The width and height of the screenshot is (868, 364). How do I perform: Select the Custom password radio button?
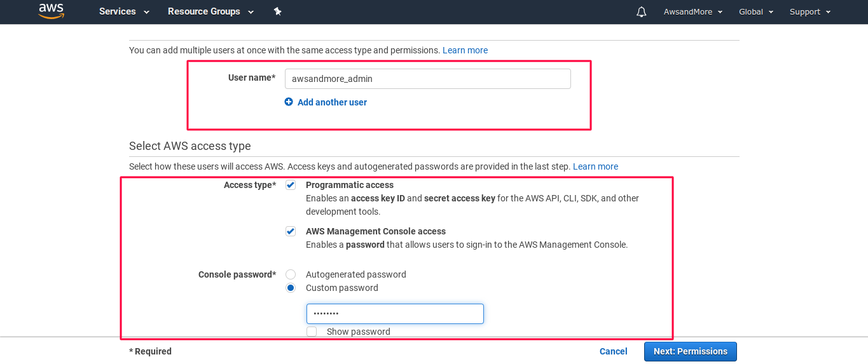[x=291, y=288]
